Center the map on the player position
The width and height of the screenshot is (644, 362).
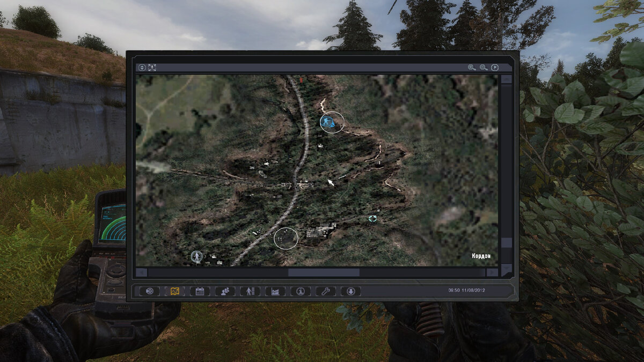pyautogui.click(x=152, y=68)
